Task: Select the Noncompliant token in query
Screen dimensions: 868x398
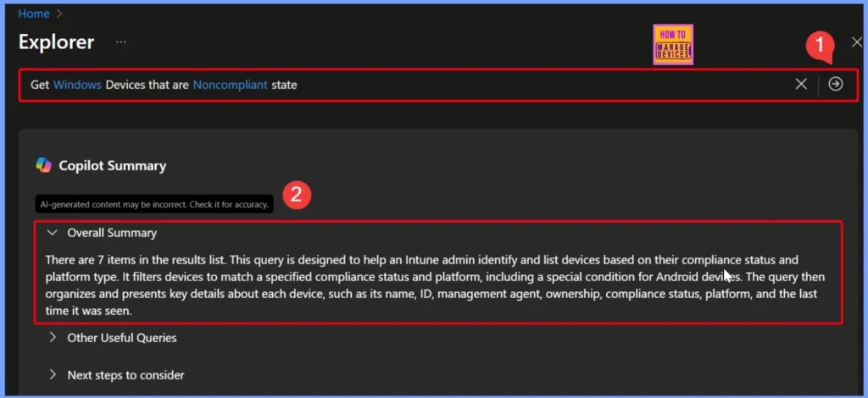Action: click(231, 85)
